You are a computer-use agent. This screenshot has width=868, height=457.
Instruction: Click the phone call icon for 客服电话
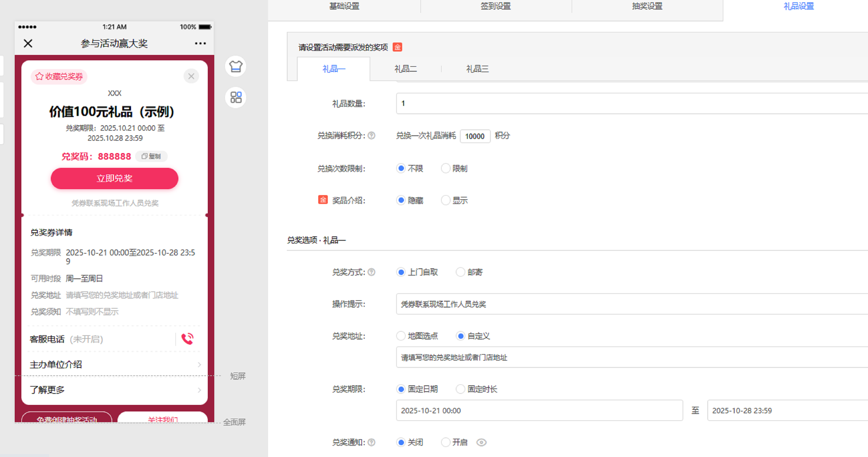(187, 339)
